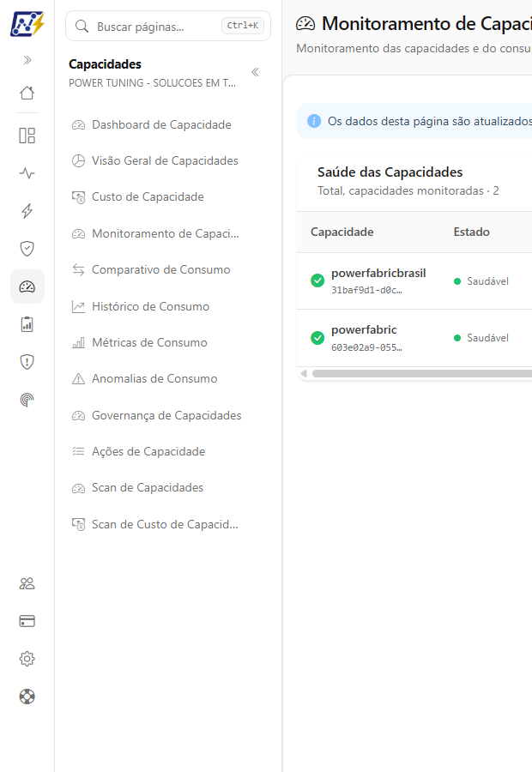The height and width of the screenshot is (772, 532).
Task: Open the billing card icon in sidebar
Action: 27,621
